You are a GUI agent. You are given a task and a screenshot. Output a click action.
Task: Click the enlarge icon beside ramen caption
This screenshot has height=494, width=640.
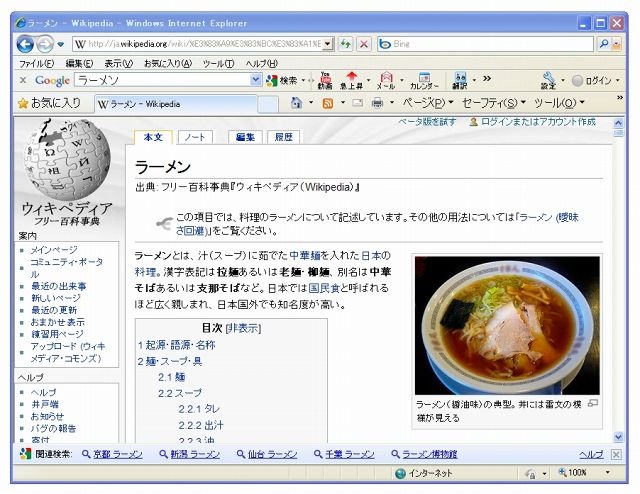[593, 403]
